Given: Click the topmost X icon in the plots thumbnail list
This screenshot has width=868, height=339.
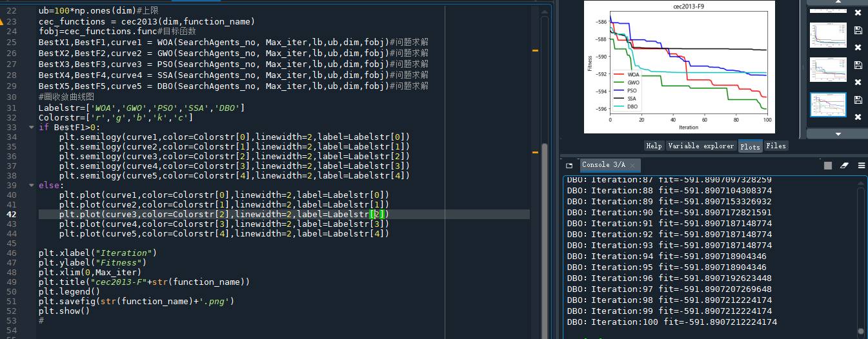Looking at the screenshot, I should tap(858, 13).
